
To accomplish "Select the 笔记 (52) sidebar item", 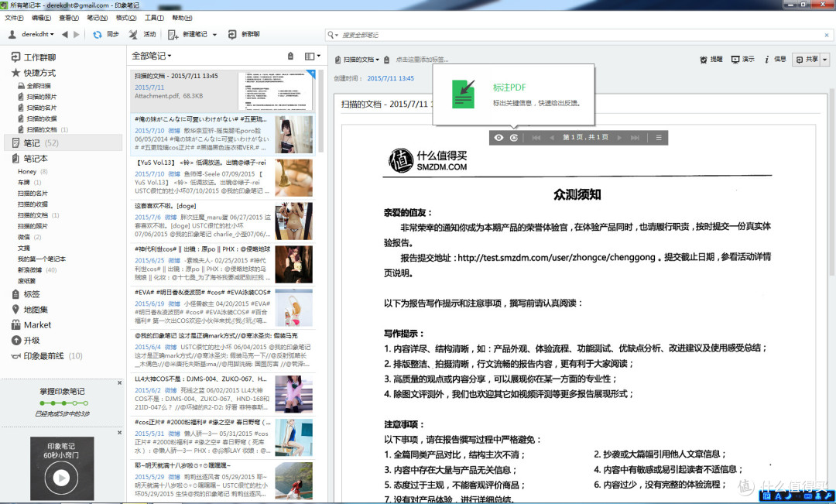I will pos(63,143).
